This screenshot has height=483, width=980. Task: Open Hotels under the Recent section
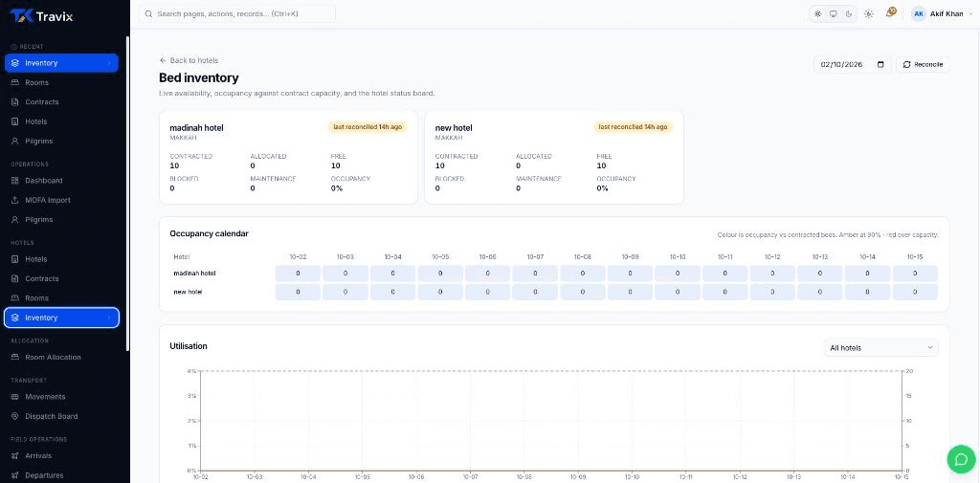(61, 121)
